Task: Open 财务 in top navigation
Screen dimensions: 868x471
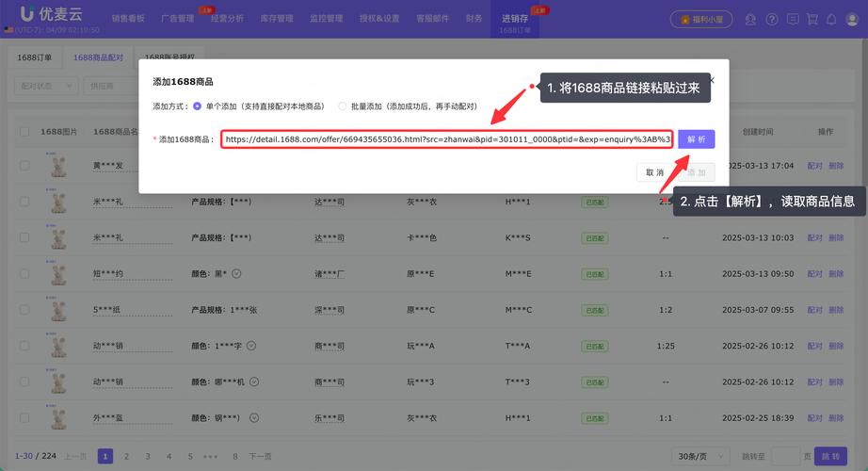Action: [474, 18]
